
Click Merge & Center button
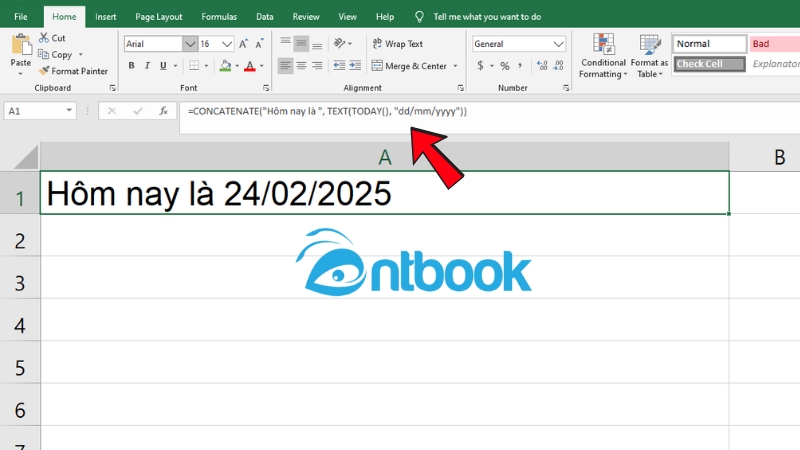(410, 66)
